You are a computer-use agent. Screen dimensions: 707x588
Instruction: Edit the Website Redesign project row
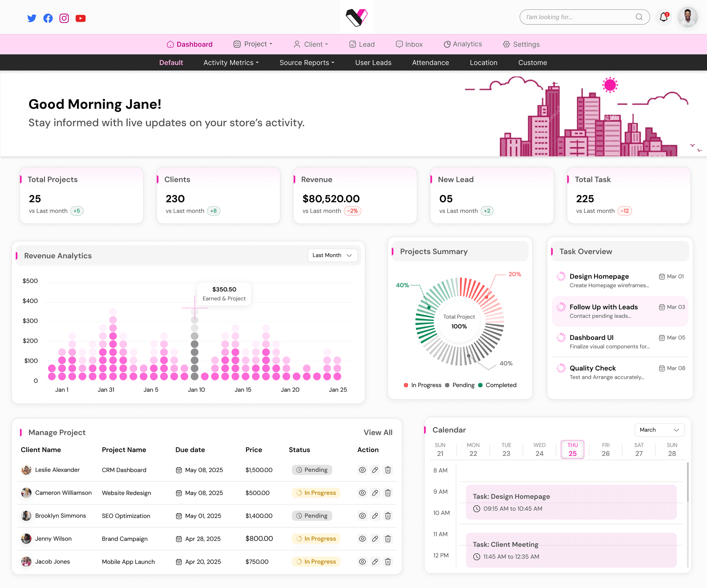[x=375, y=493]
